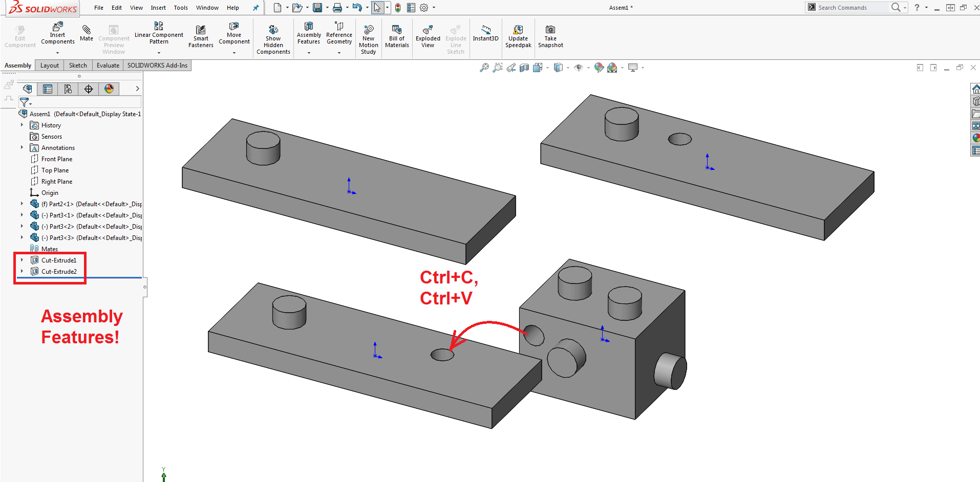980x482 pixels.
Task: Expand the Part2<1> tree item
Action: (x=22, y=204)
